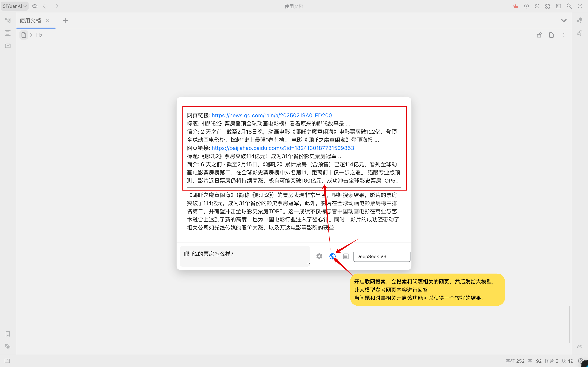Expand the tab list chevron above document
588x367 pixels.
pos(564,20)
